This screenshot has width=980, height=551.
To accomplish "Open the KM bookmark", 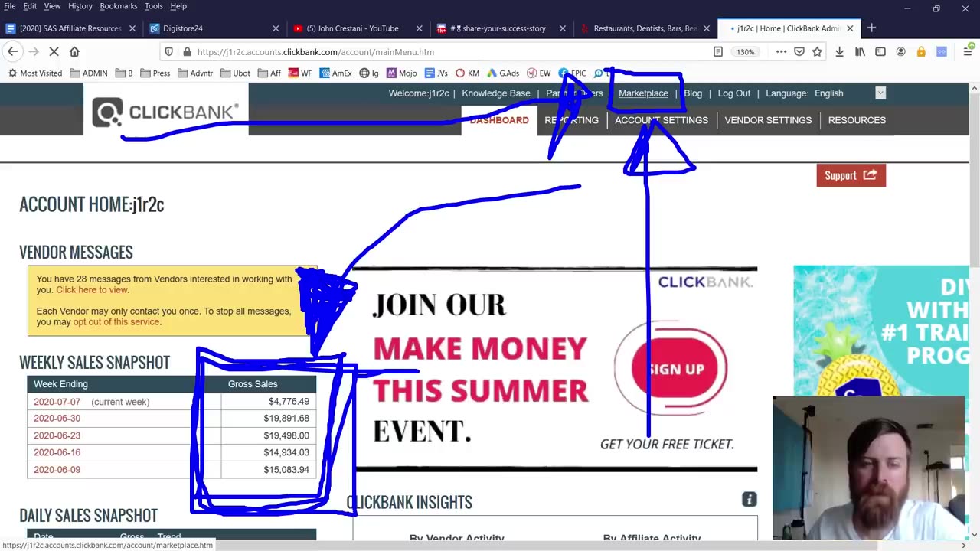I will pos(467,73).
